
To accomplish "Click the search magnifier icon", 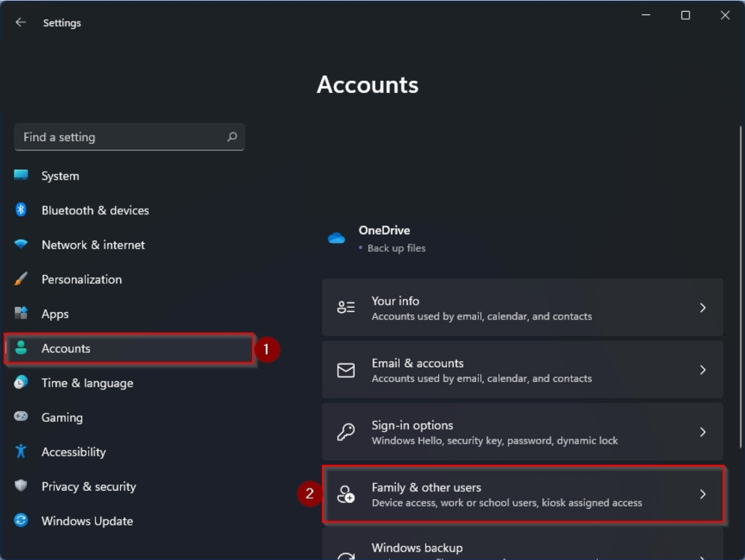I will [x=232, y=136].
